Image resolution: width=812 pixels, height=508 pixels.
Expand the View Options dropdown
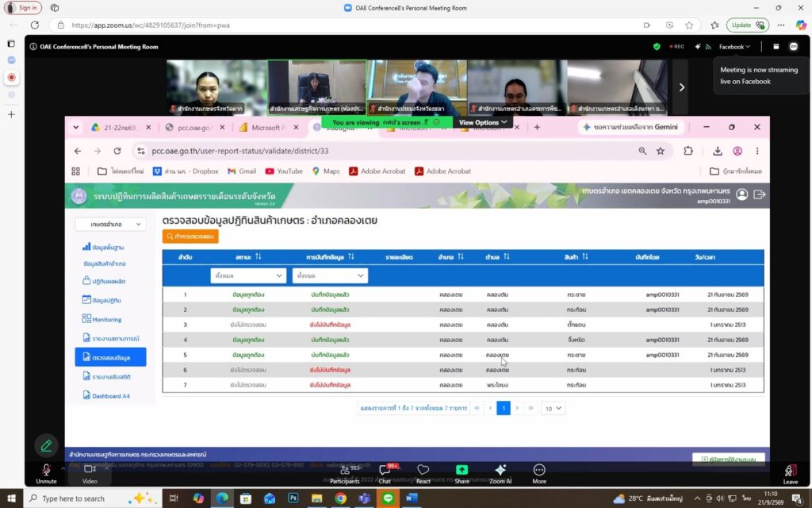[483, 122]
